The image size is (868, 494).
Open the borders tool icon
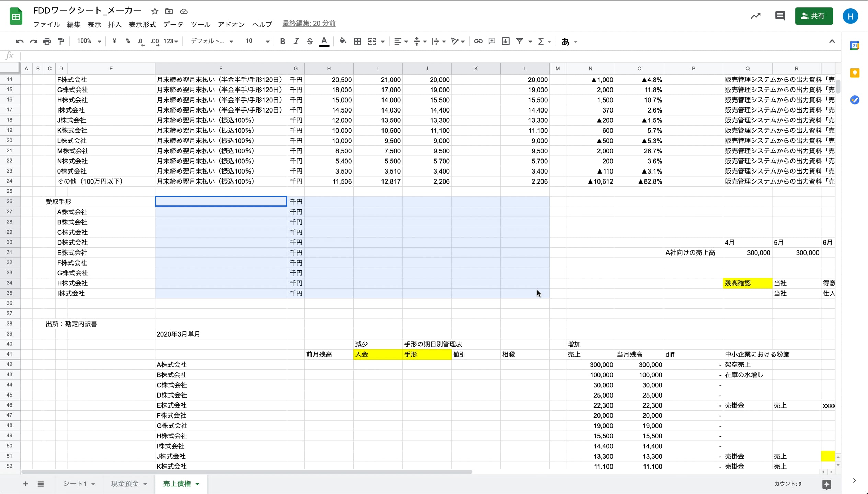click(357, 41)
